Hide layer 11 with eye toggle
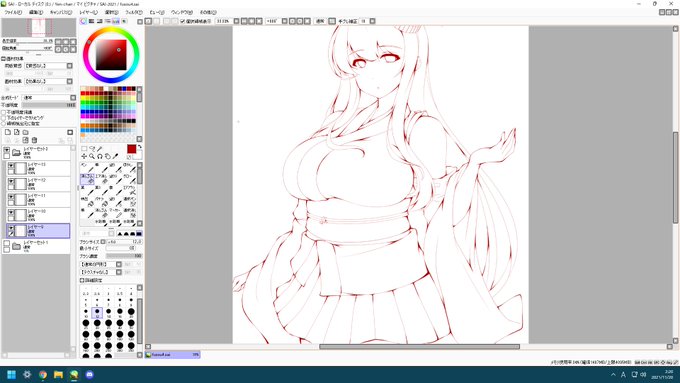The width and height of the screenshot is (680, 383). 11,197
